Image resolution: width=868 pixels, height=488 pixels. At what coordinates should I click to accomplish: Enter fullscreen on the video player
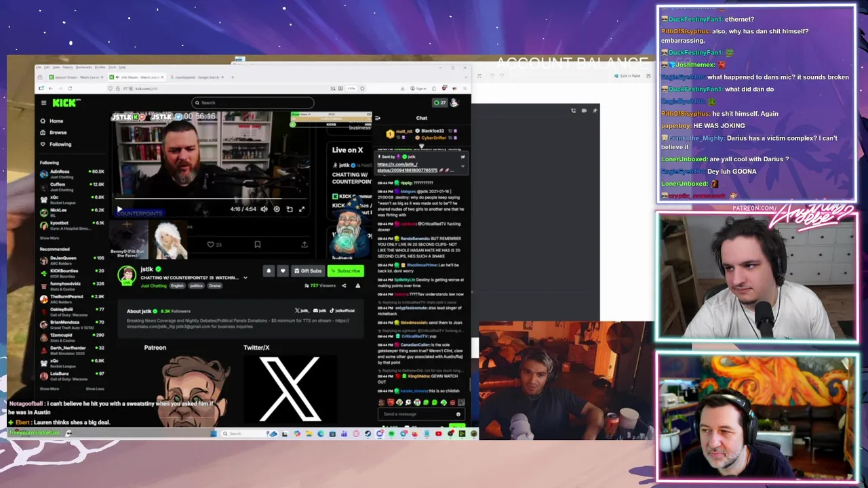[302, 209]
